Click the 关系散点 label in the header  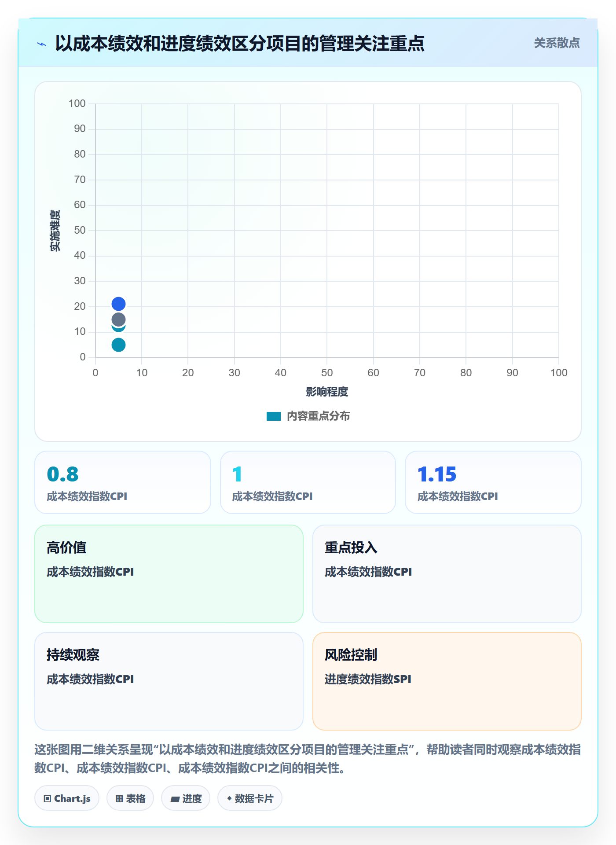click(557, 43)
